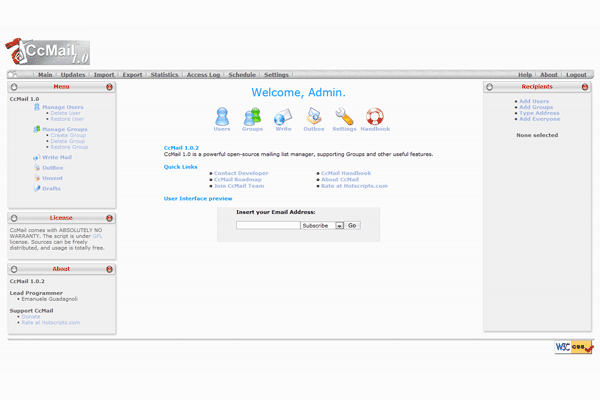Open the Access Log menu item
Viewport: 600px width, 400px height.
point(203,75)
